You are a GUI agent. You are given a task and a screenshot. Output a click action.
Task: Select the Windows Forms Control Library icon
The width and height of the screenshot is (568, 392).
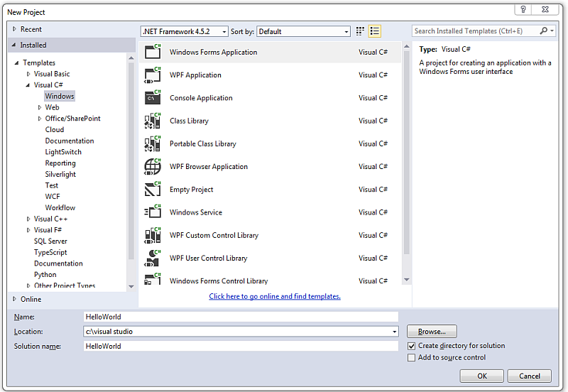click(153, 279)
